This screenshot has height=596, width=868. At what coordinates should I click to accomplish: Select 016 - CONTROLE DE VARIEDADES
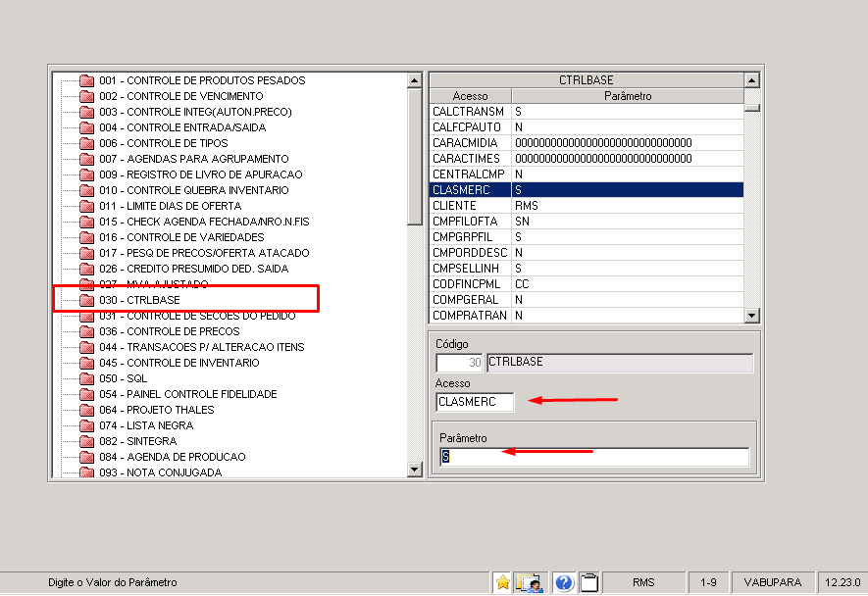[x=181, y=237]
